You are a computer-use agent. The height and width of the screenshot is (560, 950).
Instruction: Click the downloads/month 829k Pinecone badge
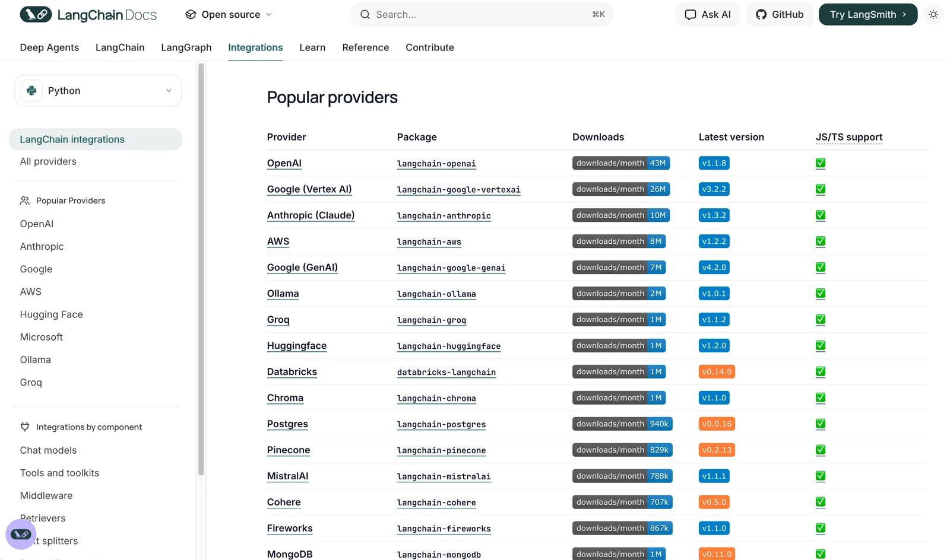pyautogui.click(x=622, y=450)
